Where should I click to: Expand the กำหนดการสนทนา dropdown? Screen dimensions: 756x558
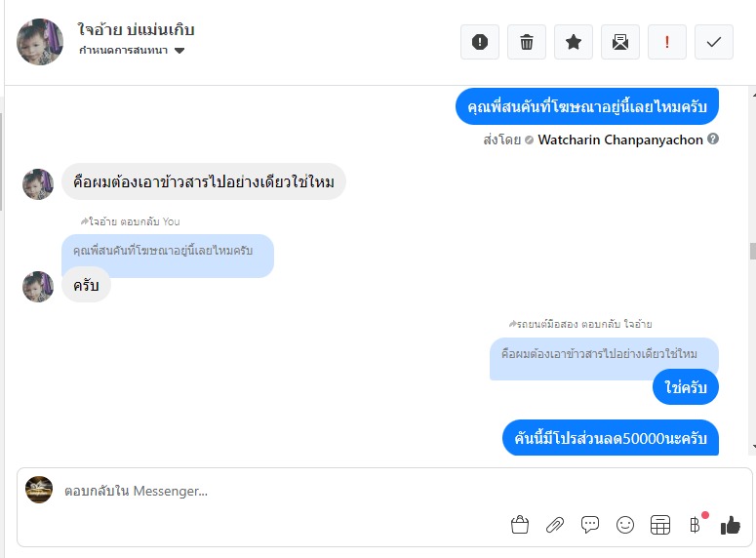(x=125, y=51)
